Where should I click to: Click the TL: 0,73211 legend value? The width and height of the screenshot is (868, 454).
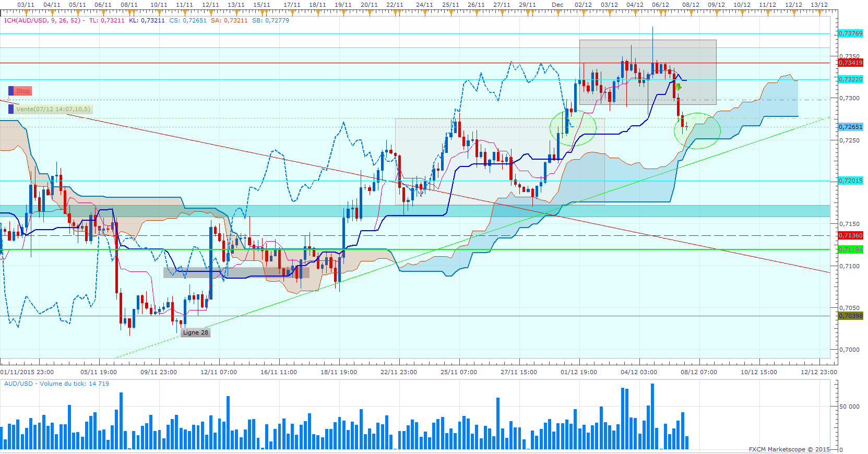[x=106, y=20]
